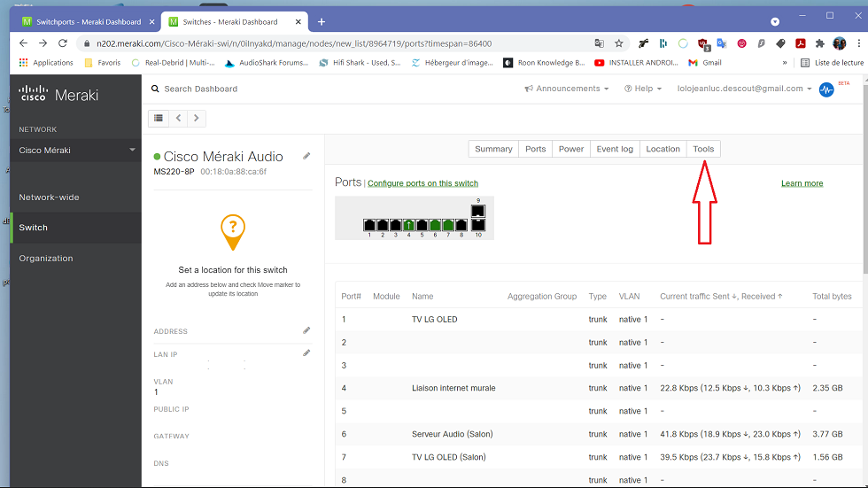Open the switch list view icon
The height and width of the screenshot is (488, 868).
(159, 118)
